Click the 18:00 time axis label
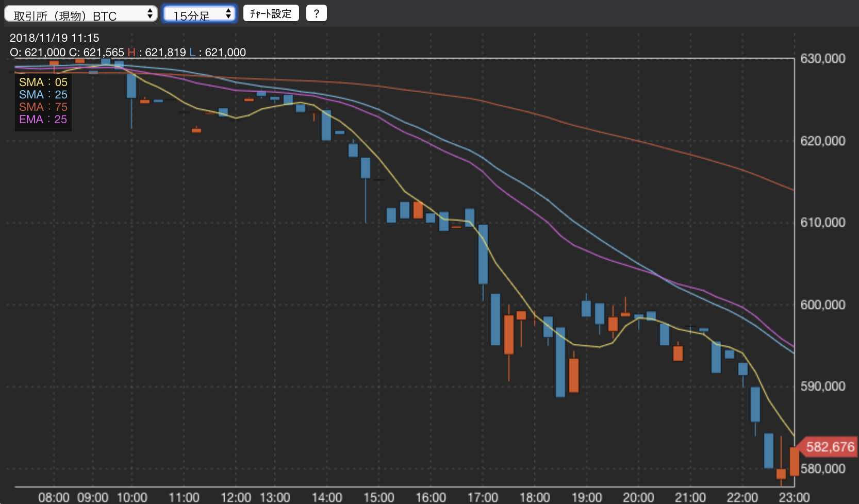The width and height of the screenshot is (859, 504). tap(535, 497)
